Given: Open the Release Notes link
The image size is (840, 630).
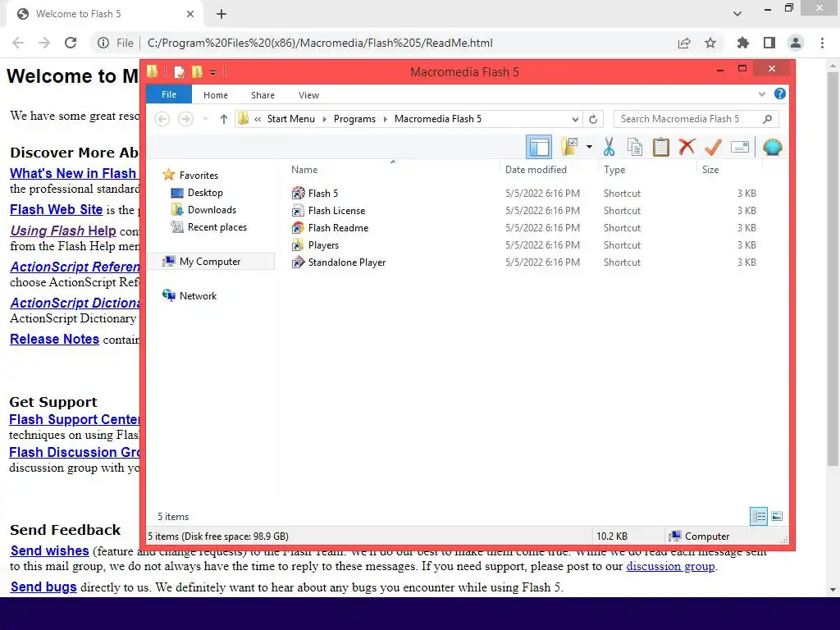Looking at the screenshot, I should click(x=55, y=339).
